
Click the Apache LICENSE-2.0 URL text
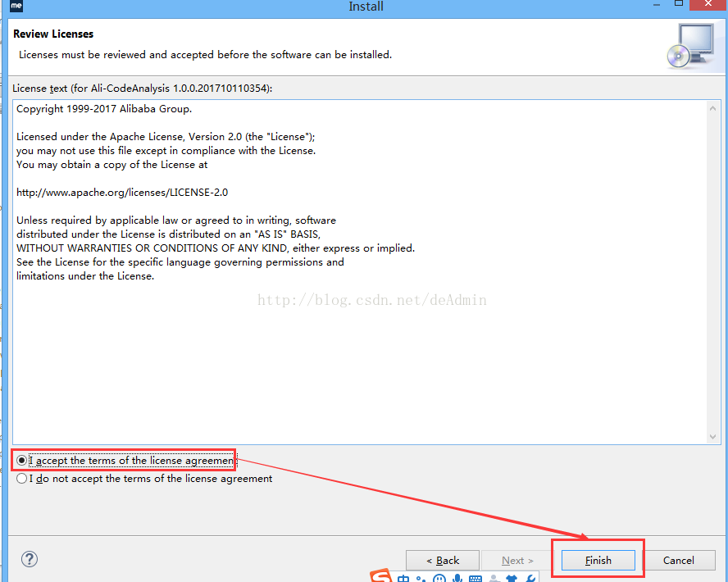[x=122, y=193]
